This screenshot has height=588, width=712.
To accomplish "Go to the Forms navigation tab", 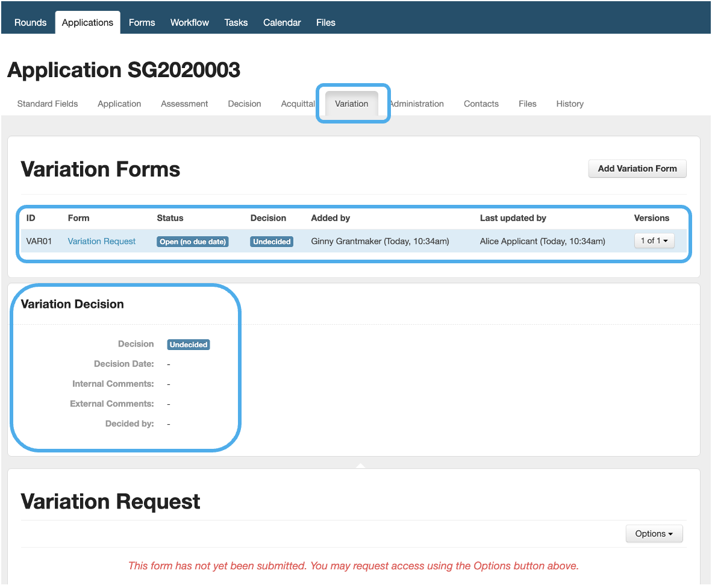I will 142,23.
